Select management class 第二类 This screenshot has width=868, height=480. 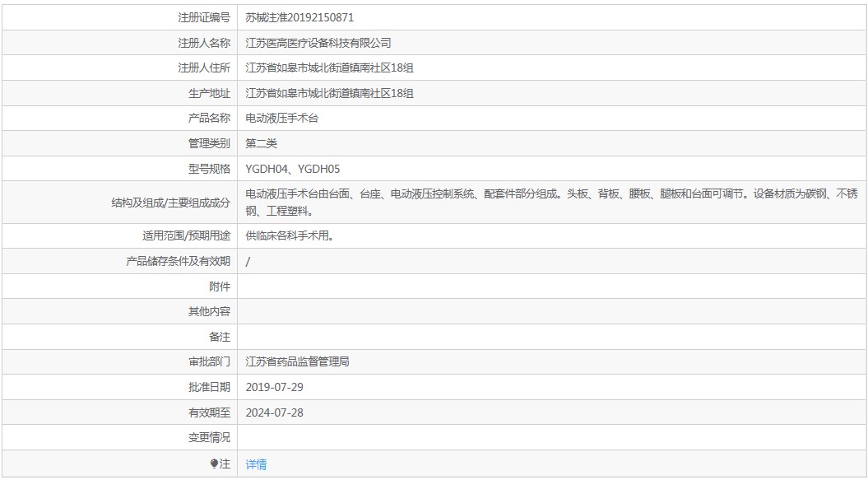(262, 143)
